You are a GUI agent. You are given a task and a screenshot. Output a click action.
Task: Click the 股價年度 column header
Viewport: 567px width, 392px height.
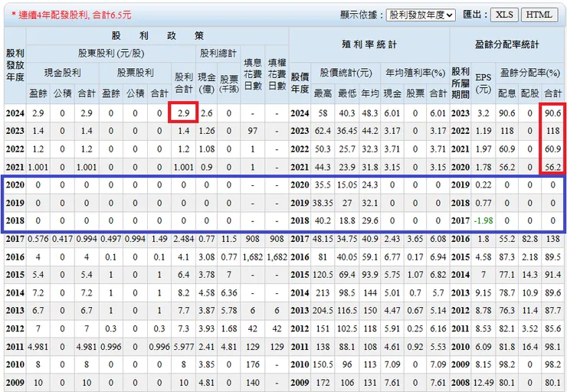pos(300,83)
